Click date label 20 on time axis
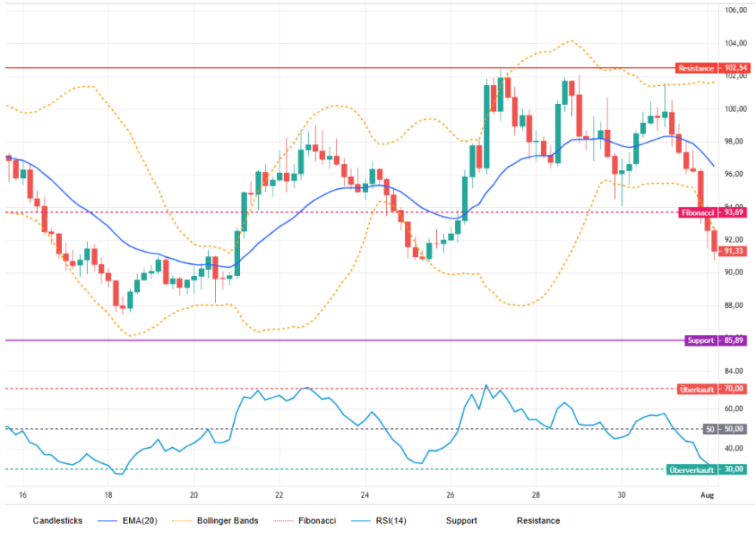 click(x=194, y=495)
